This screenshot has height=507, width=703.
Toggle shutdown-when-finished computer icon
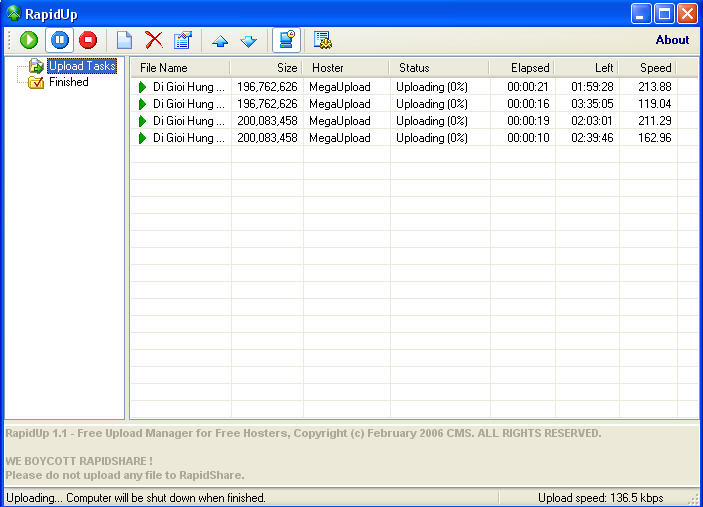286,40
